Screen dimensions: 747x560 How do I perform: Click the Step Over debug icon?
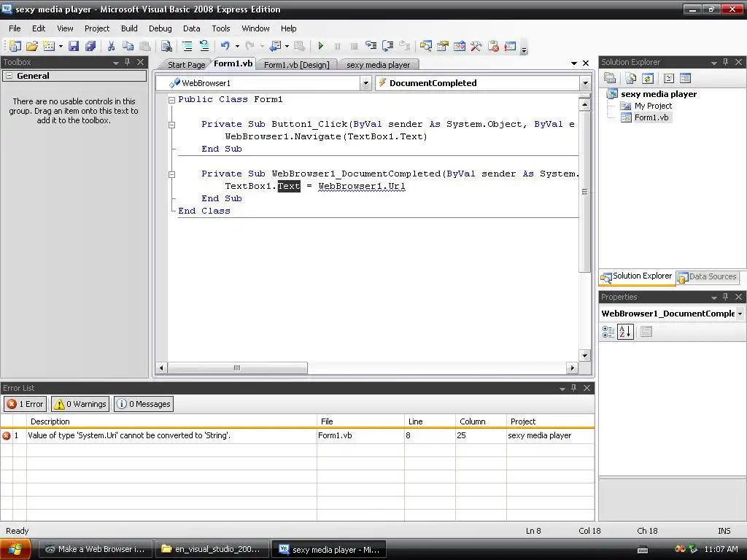(388, 46)
